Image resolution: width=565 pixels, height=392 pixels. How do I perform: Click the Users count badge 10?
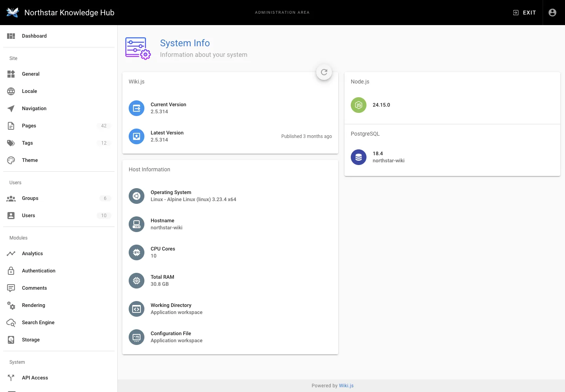click(104, 216)
